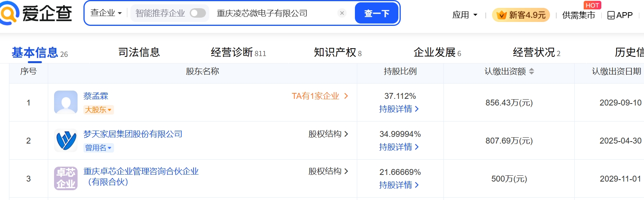Open the 新客4.9元 promotion badge
Viewport: 644px width, 200px height.
click(521, 15)
